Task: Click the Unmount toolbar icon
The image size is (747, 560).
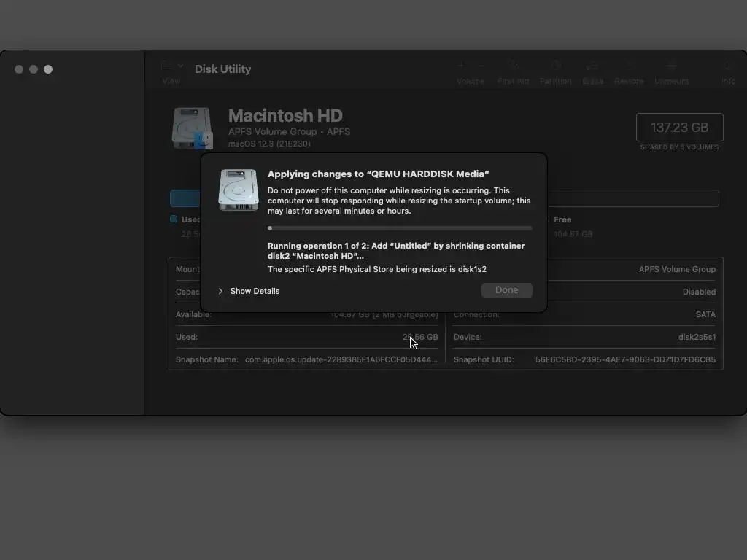Action: click(671, 65)
